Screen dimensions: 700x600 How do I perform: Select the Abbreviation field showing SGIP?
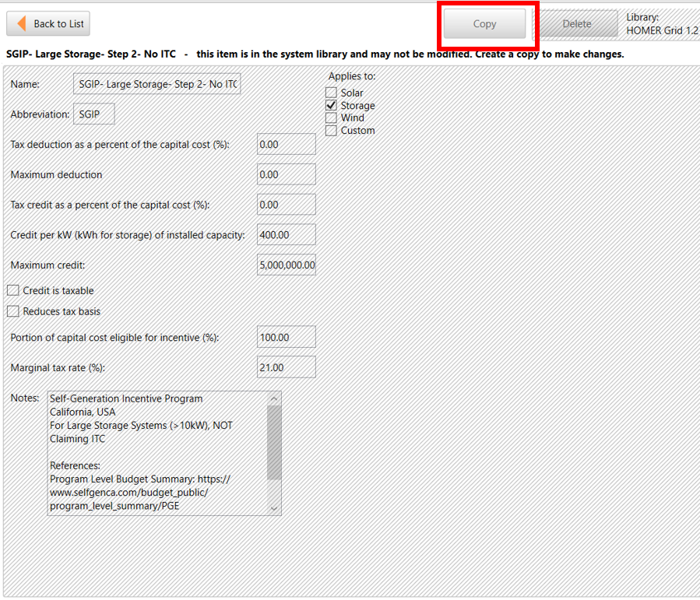pyautogui.click(x=93, y=113)
